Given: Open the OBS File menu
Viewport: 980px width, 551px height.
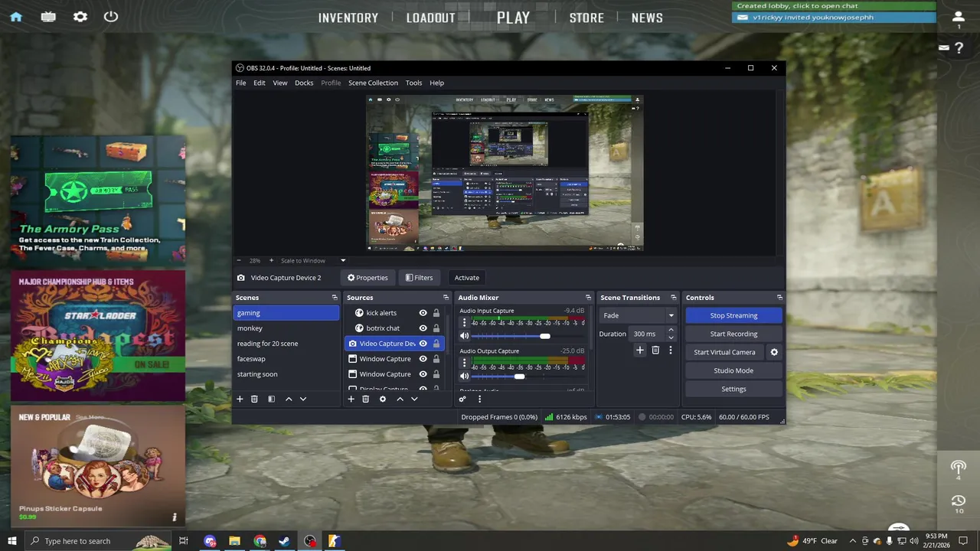Looking at the screenshot, I should click(x=241, y=83).
